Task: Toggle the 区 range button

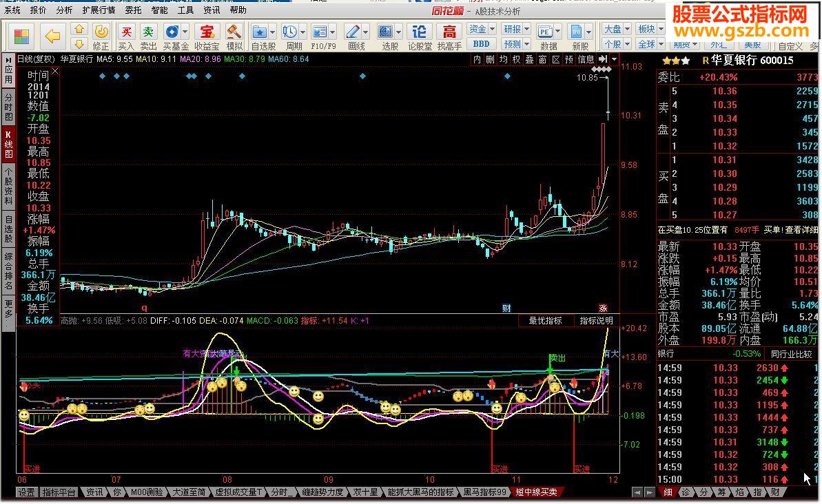Action: pyautogui.click(x=555, y=60)
